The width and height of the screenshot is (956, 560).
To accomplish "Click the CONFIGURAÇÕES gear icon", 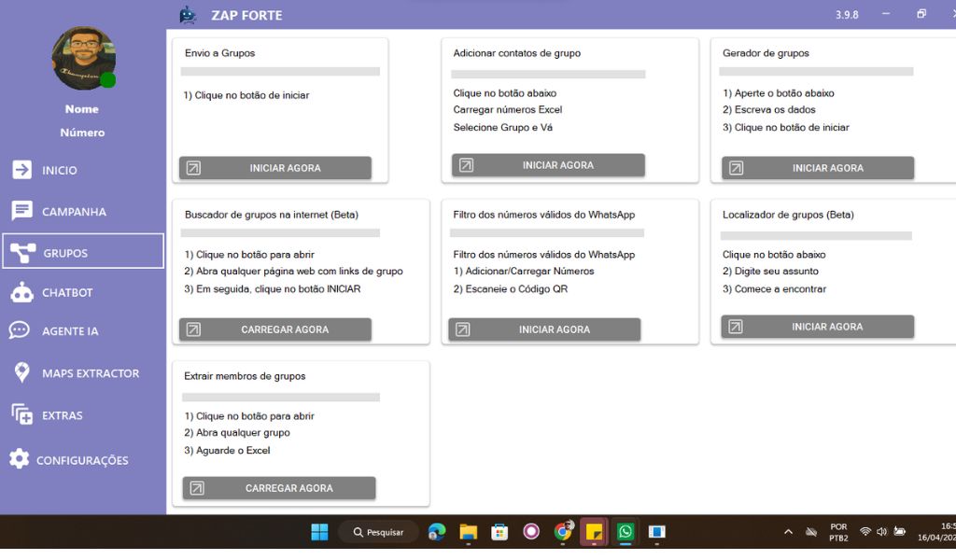I will point(19,459).
